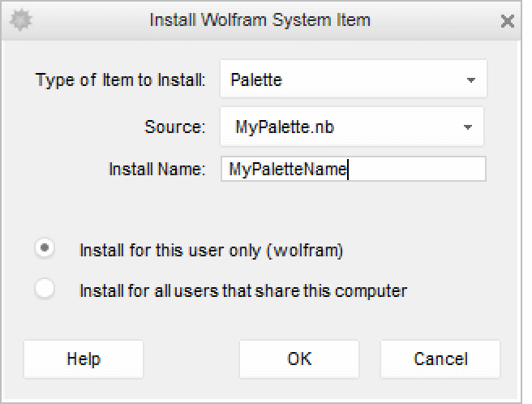This screenshot has width=532, height=404.
Task: Click the 'Install Wolfram System Item' title text
Action: click(x=260, y=20)
